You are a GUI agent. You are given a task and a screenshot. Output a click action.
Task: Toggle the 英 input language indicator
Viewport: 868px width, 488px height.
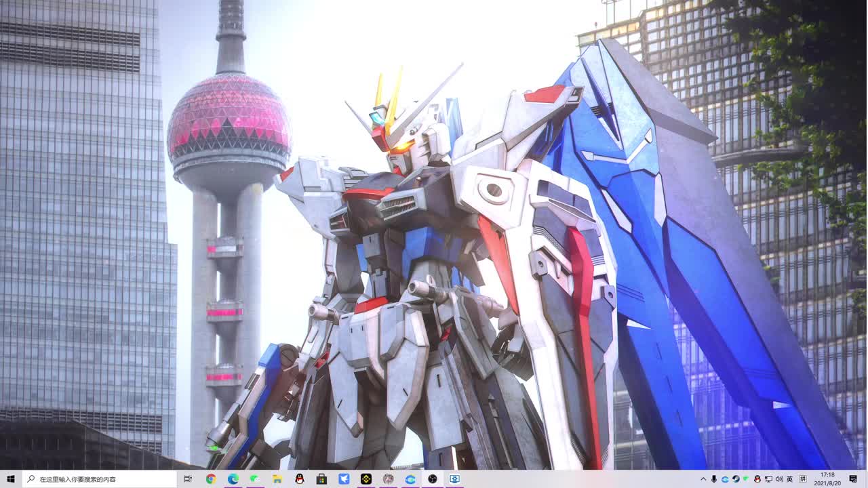click(x=790, y=479)
